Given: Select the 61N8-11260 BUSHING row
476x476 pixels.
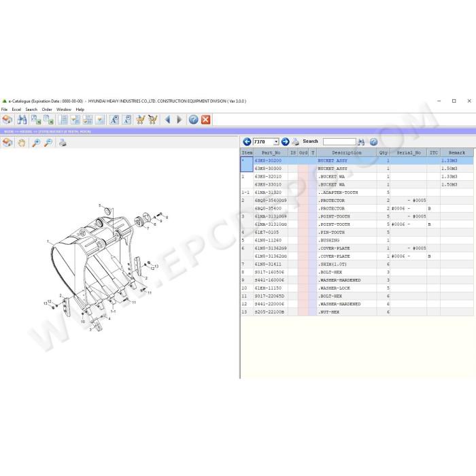Looking at the screenshot, I should click(357, 240).
